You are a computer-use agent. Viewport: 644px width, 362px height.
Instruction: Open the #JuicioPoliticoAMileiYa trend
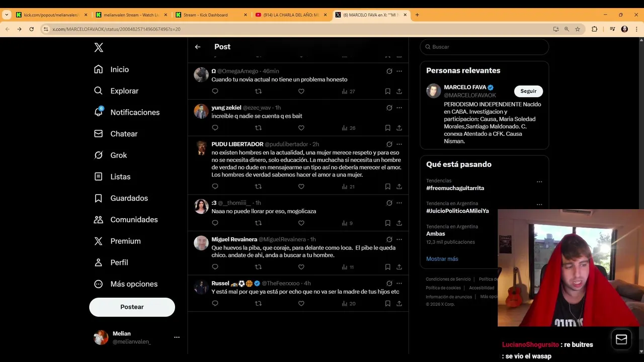(x=457, y=211)
